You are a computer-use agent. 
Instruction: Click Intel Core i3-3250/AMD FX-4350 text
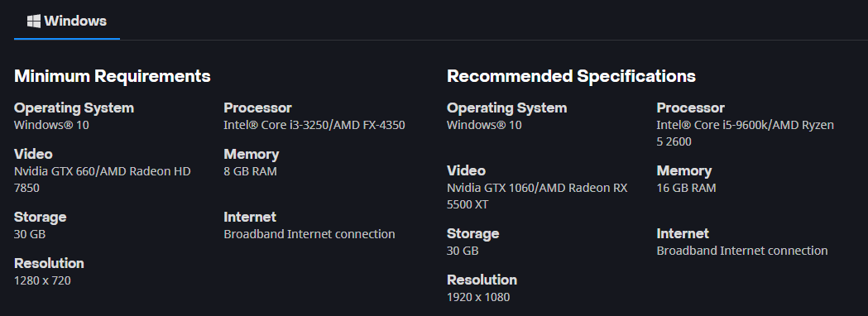click(314, 125)
